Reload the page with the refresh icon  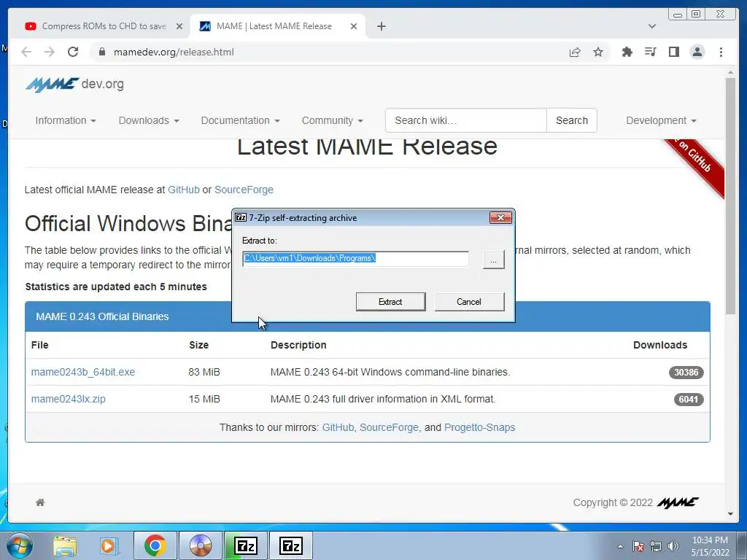click(73, 52)
